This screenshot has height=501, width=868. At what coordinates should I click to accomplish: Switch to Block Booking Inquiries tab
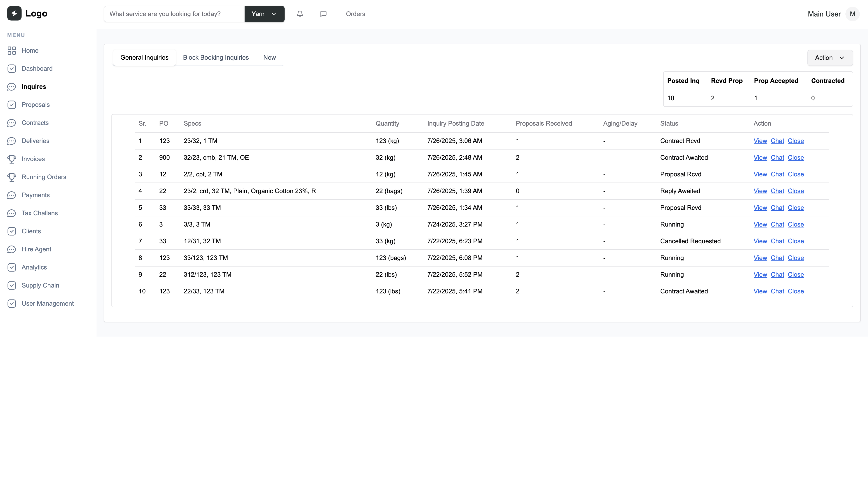point(216,57)
